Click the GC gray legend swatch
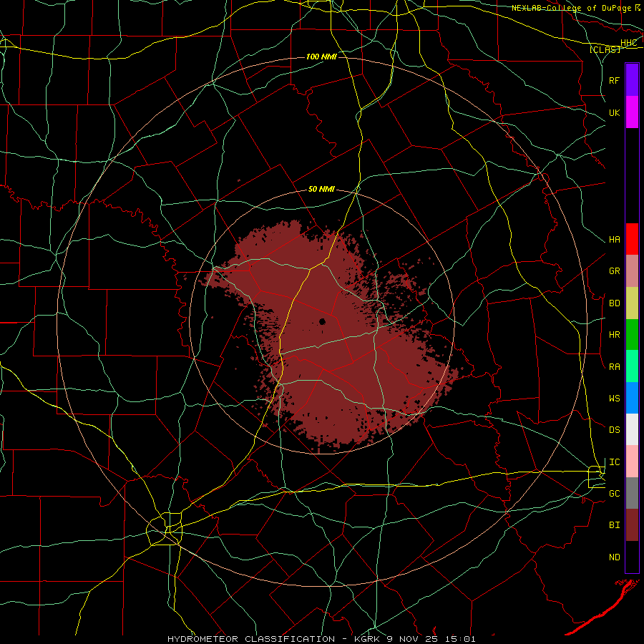 coord(632,493)
